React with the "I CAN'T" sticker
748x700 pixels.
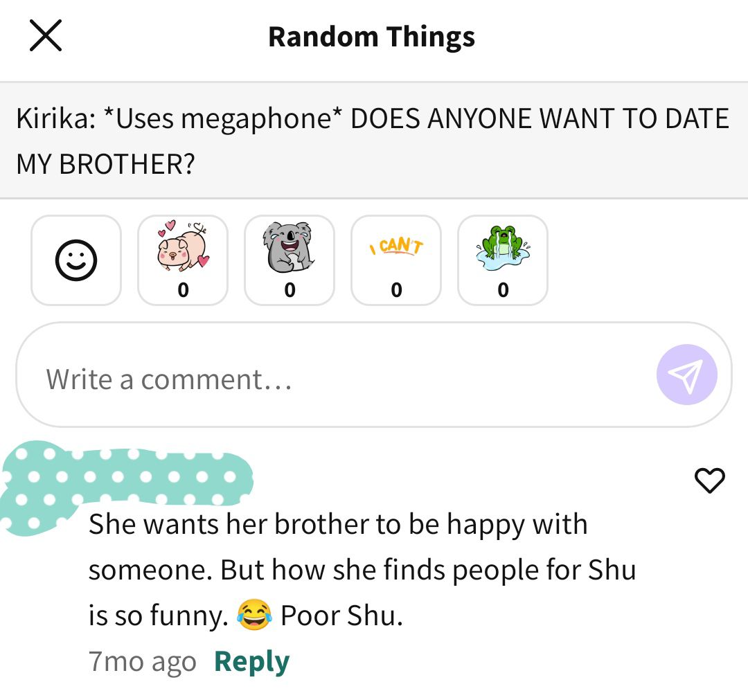[396, 260]
